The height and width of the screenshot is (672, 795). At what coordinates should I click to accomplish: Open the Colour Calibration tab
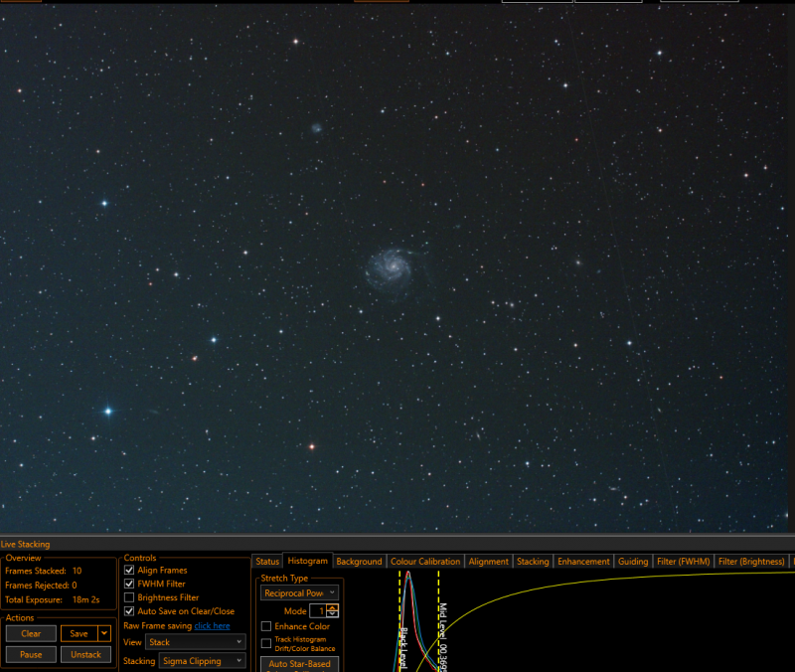click(x=425, y=562)
